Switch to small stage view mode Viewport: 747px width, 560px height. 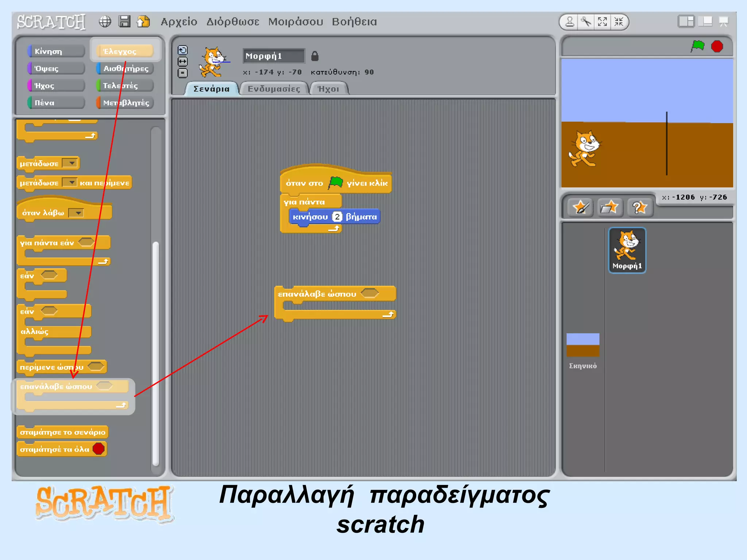pos(686,22)
